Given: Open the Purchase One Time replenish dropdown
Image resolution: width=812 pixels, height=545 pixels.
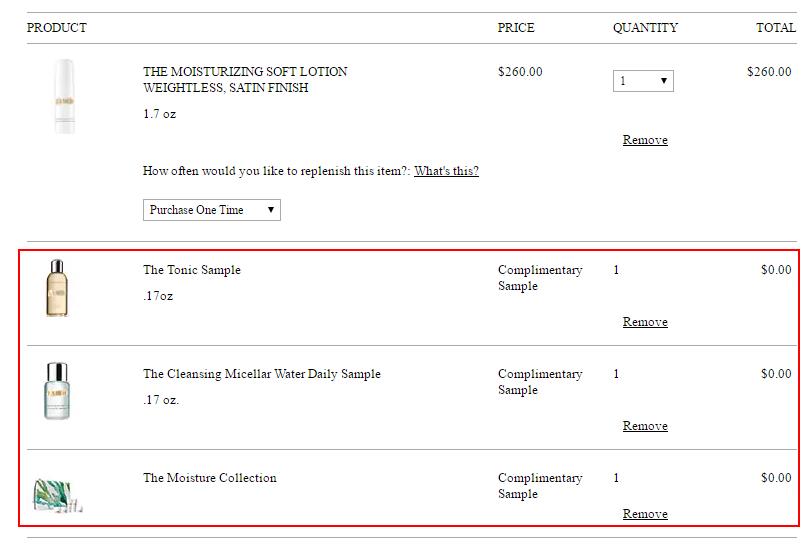Looking at the screenshot, I should (x=212, y=210).
